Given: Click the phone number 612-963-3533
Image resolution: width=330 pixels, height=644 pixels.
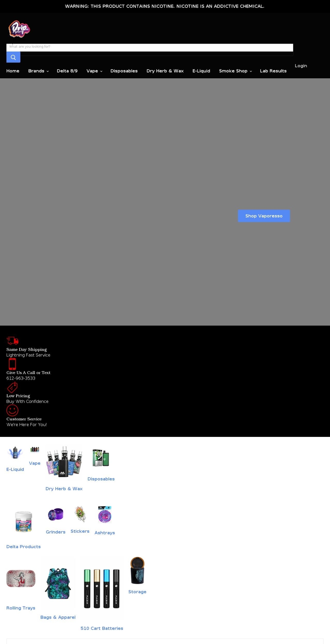Looking at the screenshot, I should (21, 378).
